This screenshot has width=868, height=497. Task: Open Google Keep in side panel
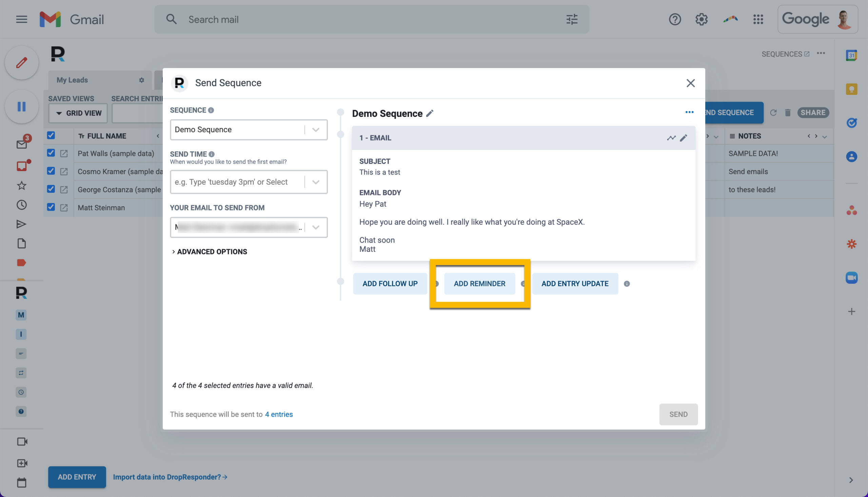851,89
